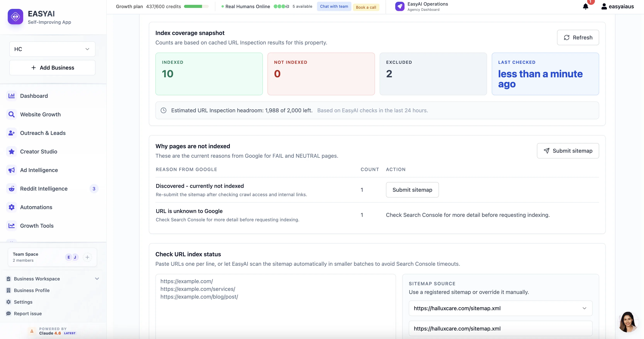Open Settings from the sidebar
Image resolution: width=644 pixels, height=339 pixels.
tap(23, 302)
